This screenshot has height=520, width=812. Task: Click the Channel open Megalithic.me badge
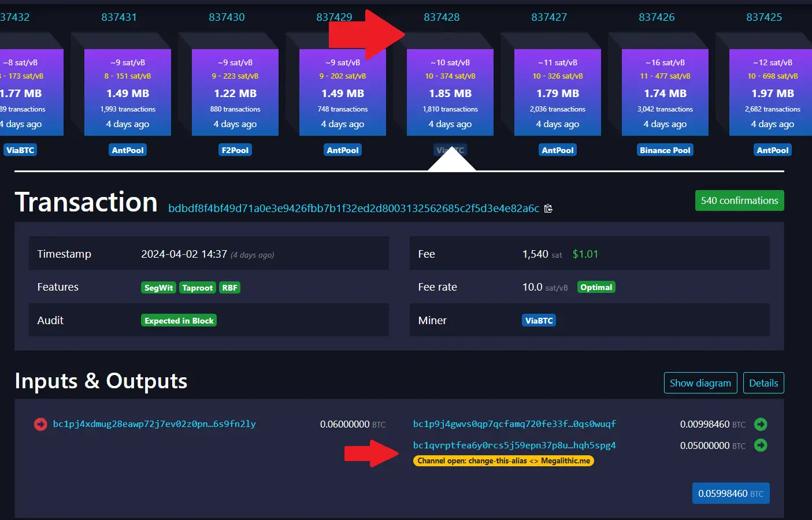tap(503, 460)
